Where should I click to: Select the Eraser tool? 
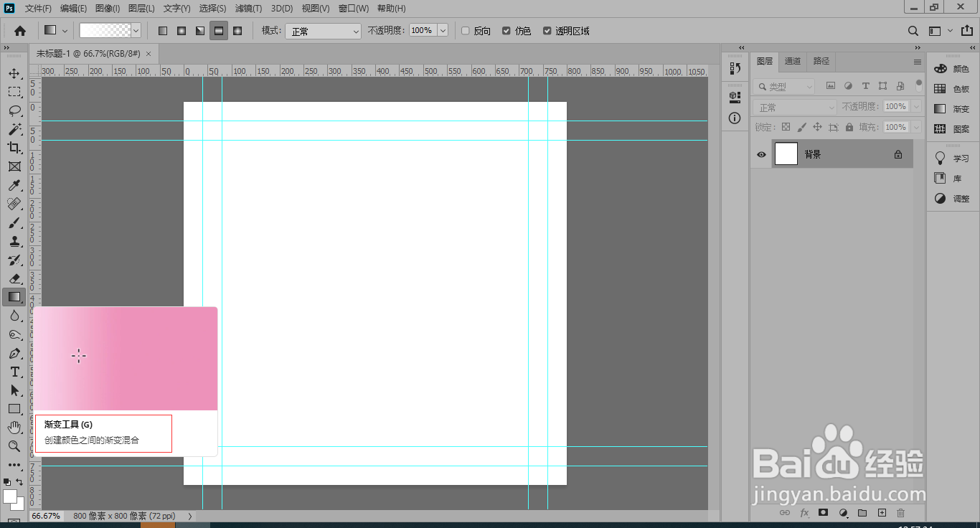point(14,279)
